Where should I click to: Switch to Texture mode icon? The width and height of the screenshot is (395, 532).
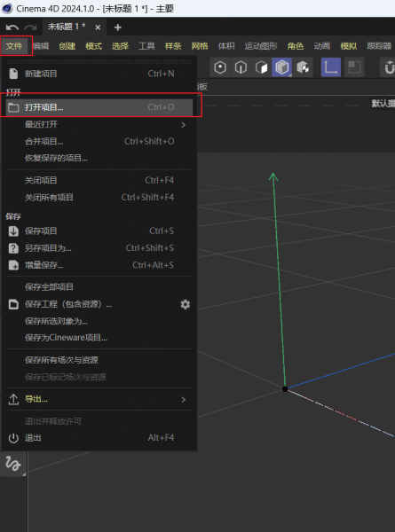click(303, 67)
